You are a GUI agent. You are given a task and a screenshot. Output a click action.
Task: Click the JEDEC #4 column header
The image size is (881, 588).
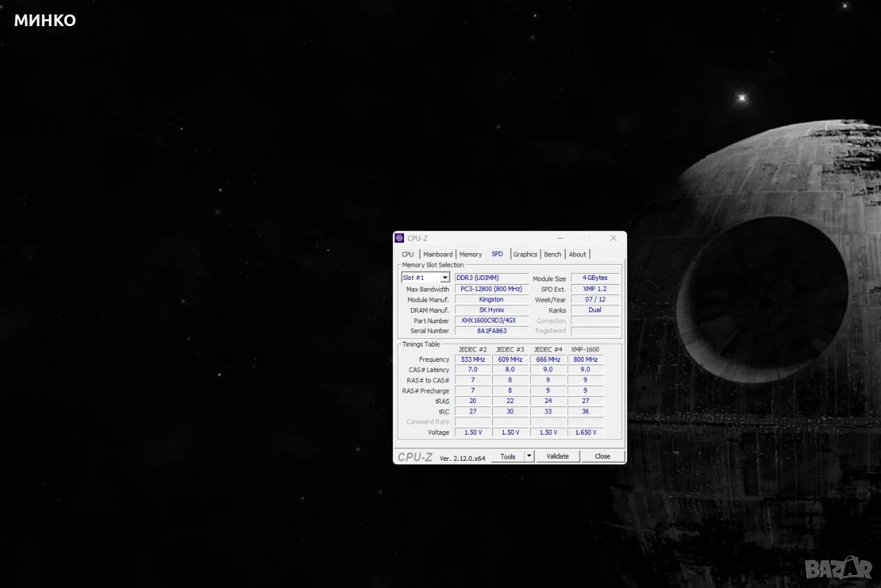pyautogui.click(x=548, y=349)
